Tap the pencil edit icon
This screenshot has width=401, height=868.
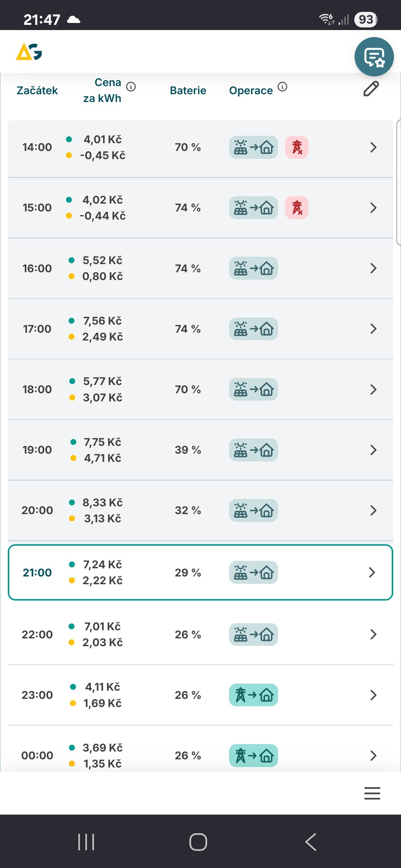pos(371,89)
